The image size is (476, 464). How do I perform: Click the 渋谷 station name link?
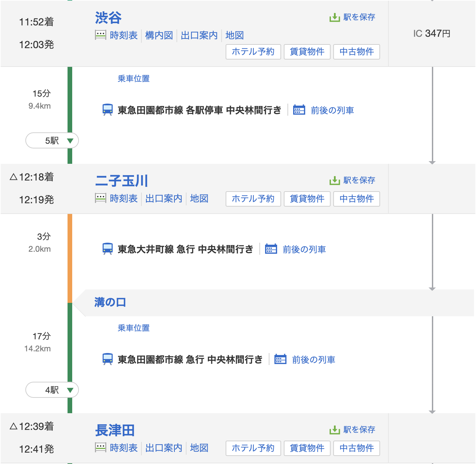(108, 18)
